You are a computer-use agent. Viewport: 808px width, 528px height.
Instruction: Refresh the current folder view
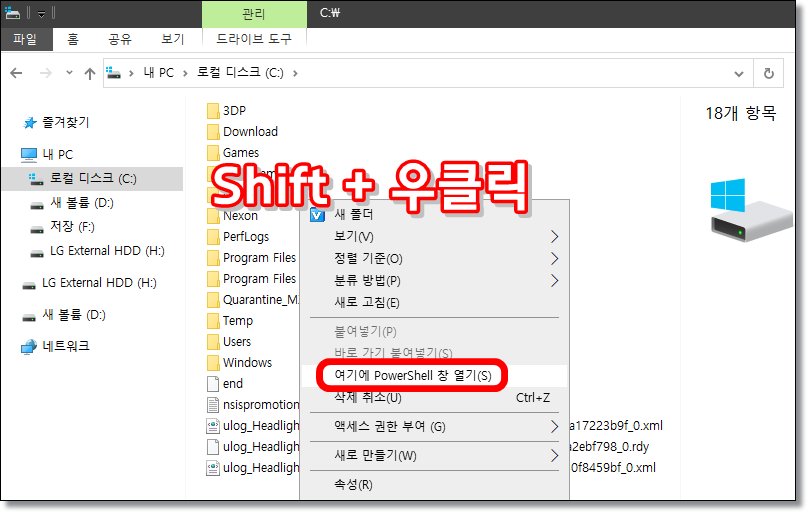pos(768,73)
